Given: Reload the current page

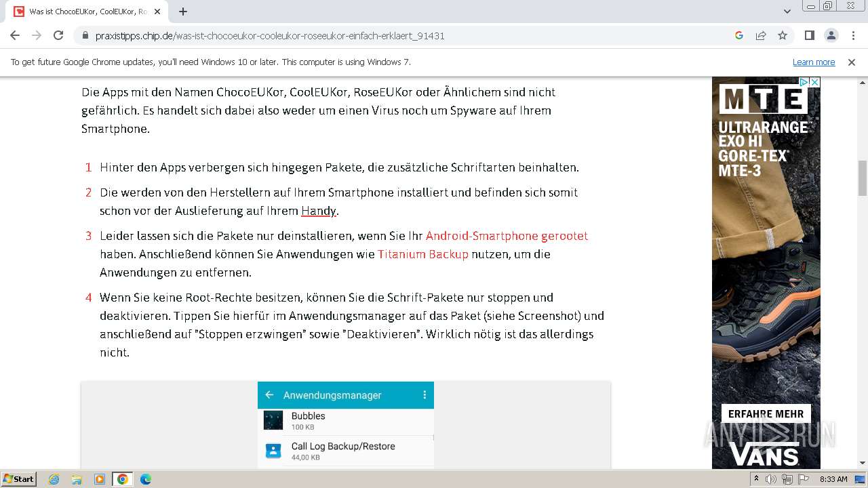Looking at the screenshot, I should pos(58,35).
